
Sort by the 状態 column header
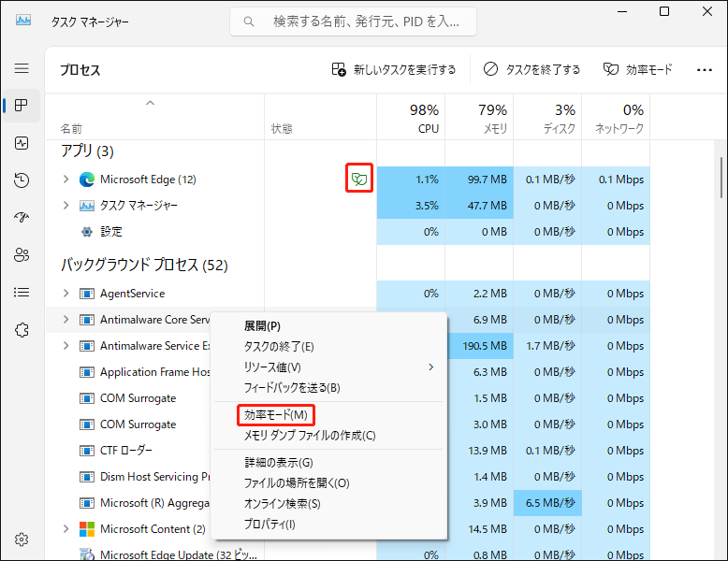(x=320, y=118)
